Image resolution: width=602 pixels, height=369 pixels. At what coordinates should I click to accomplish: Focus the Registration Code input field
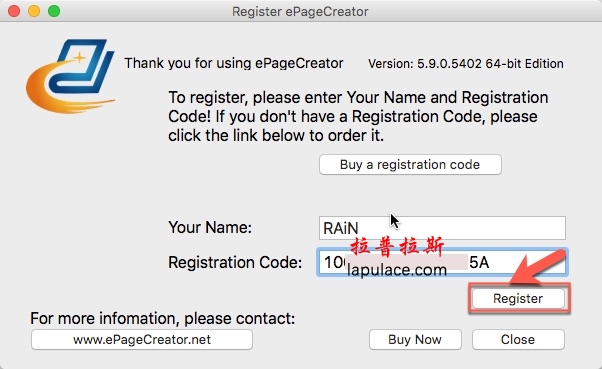442,263
